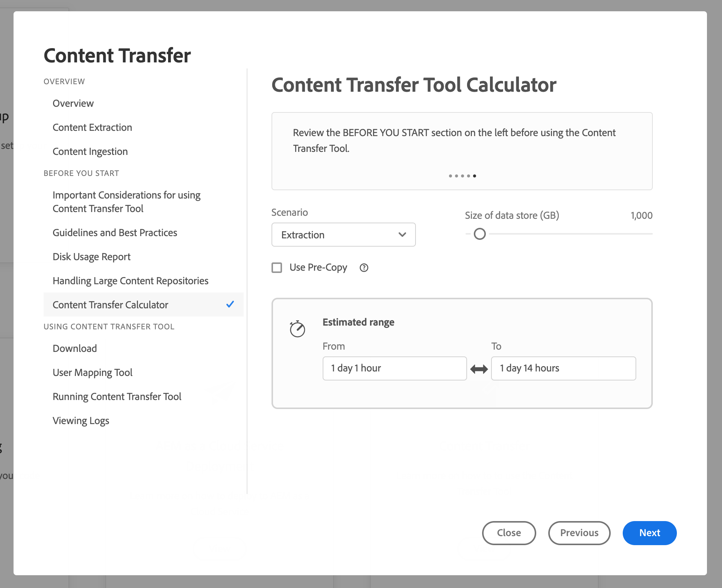Select the first carousel pagination dot
The height and width of the screenshot is (588, 722).
450,176
